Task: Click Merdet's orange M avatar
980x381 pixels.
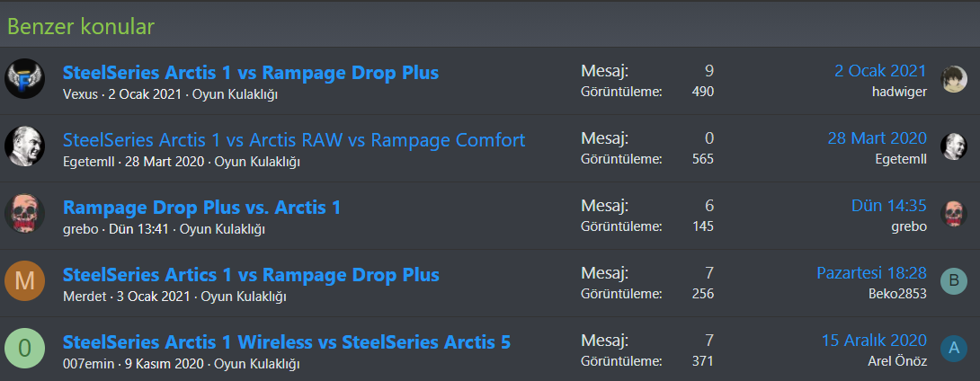Action: pyautogui.click(x=24, y=281)
